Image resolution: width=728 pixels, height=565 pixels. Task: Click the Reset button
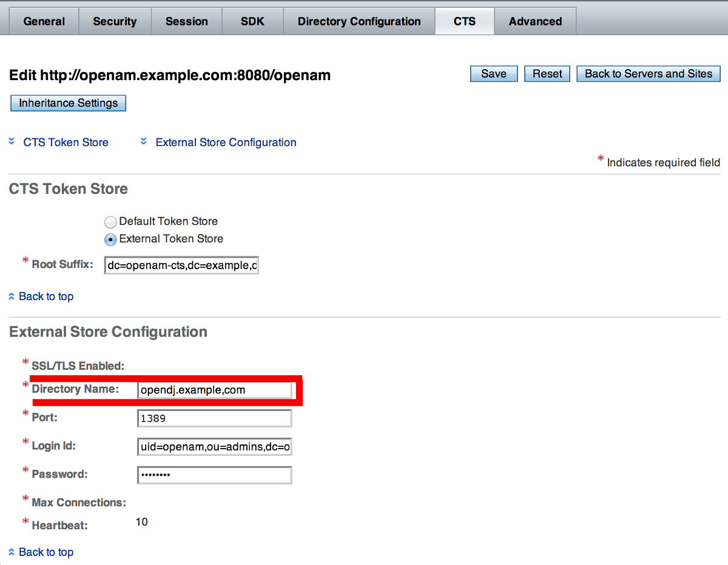point(547,74)
